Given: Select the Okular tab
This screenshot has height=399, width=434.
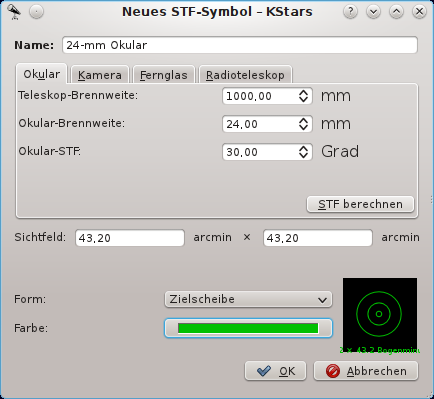Looking at the screenshot, I should tap(42, 74).
